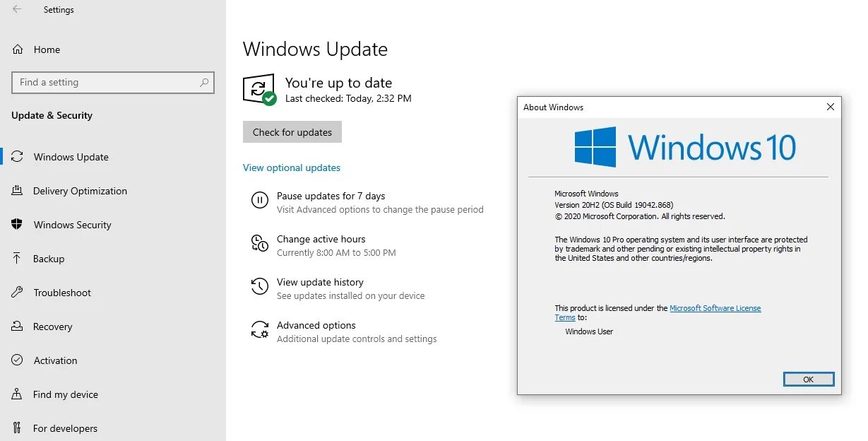Click the "Windows User" licensee text

click(x=589, y=331)
